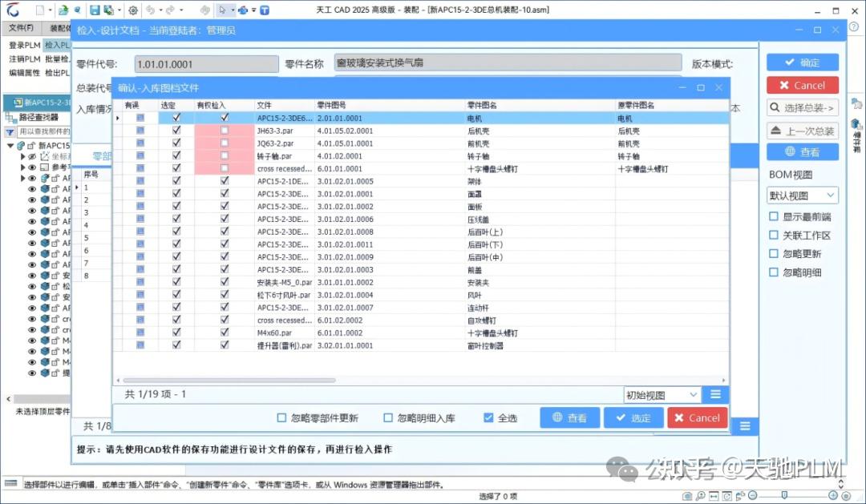
Task: Click the hamburger menu icon beside 初始视图
Action: coord(714,394)
